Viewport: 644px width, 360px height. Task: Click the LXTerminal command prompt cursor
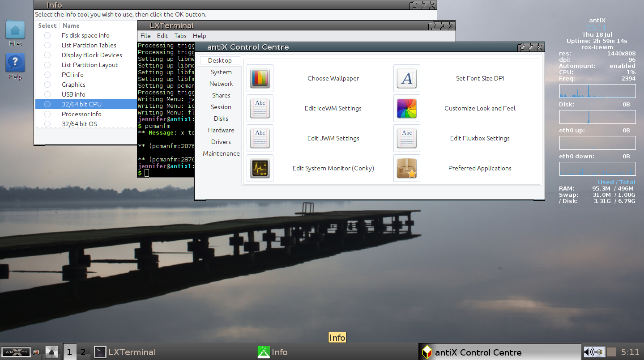(147, 173)
